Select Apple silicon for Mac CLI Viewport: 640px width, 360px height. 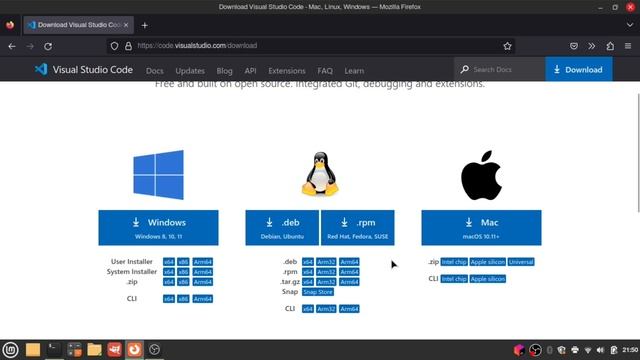pos(488,279)
